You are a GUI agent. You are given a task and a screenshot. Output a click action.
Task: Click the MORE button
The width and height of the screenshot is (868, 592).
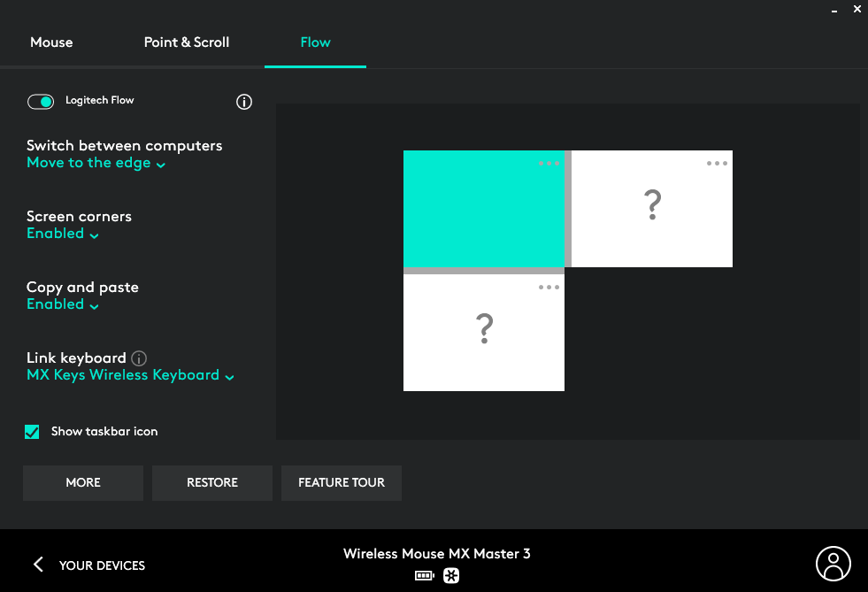point(83,483)
